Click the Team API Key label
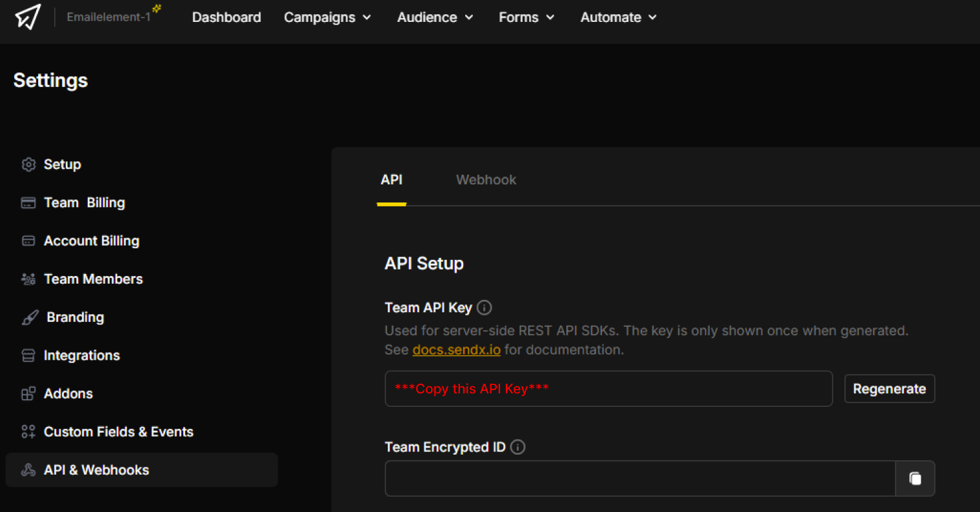 (428, 308)
